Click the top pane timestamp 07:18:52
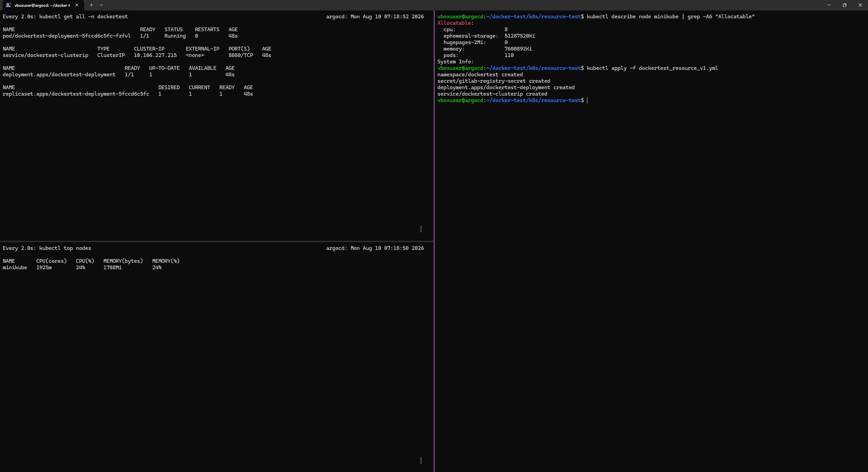The width and height of the screenshot is (868, 472). tap(396, 17)
